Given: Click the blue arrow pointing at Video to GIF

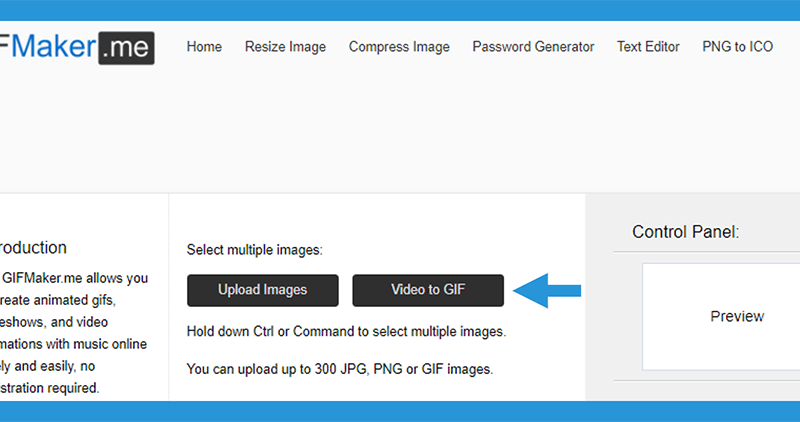Looking at the screenshot, I should [x=547, y=290].
